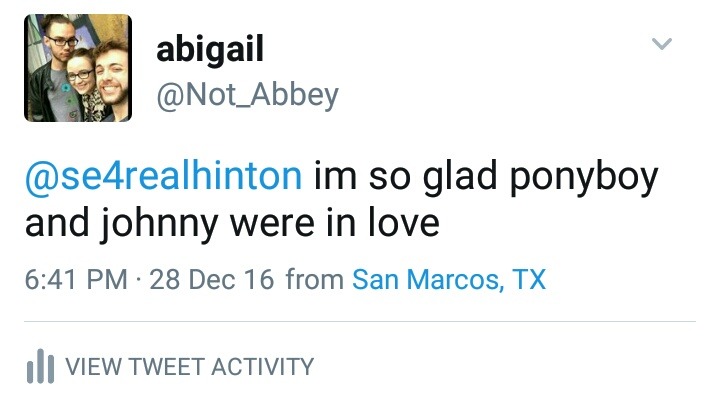Image resolution: width=720 pixels, height=405 pixels.
Task: Click the phrase 'im so glad'
Action: tap(393, 177)
